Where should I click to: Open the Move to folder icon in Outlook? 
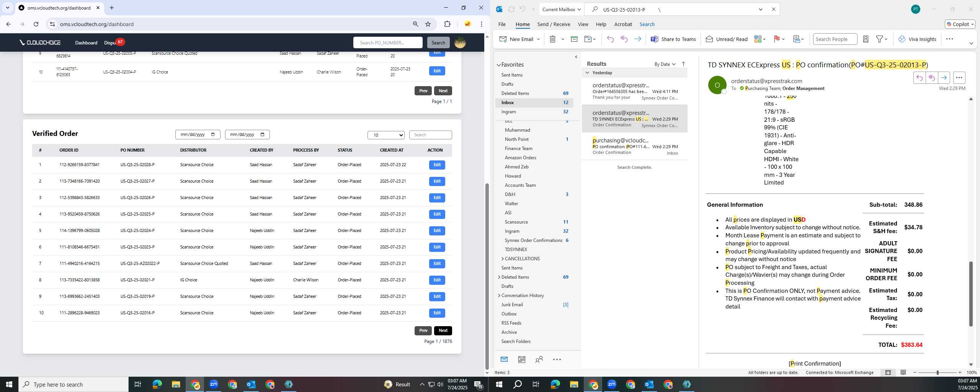coord(590,39)
